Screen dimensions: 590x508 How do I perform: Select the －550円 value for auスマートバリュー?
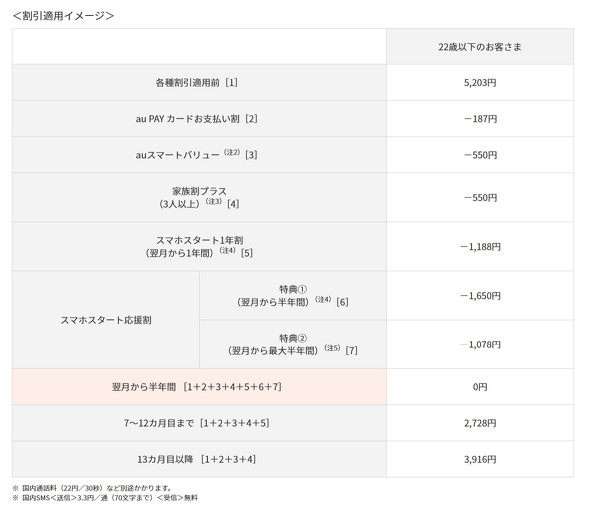click(480, 155)
